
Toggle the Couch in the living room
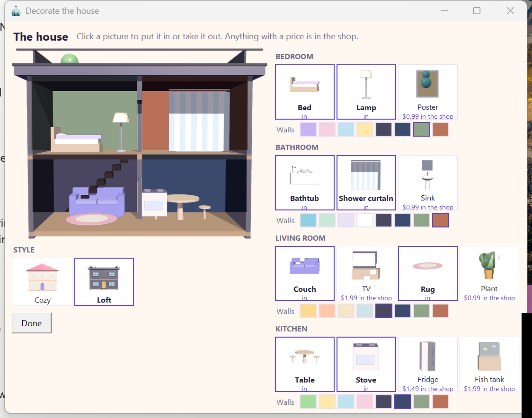305,274
